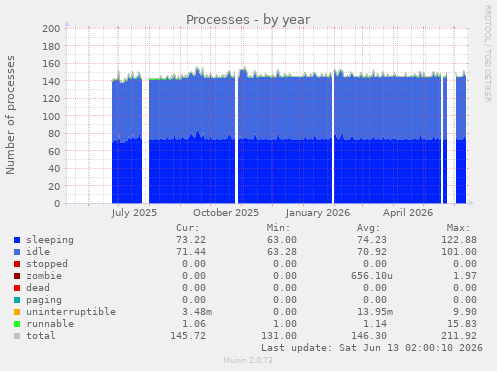497x371 pixels.
Task: Click the 'Munin 2.0.73' version text
Action: [248, 360]
